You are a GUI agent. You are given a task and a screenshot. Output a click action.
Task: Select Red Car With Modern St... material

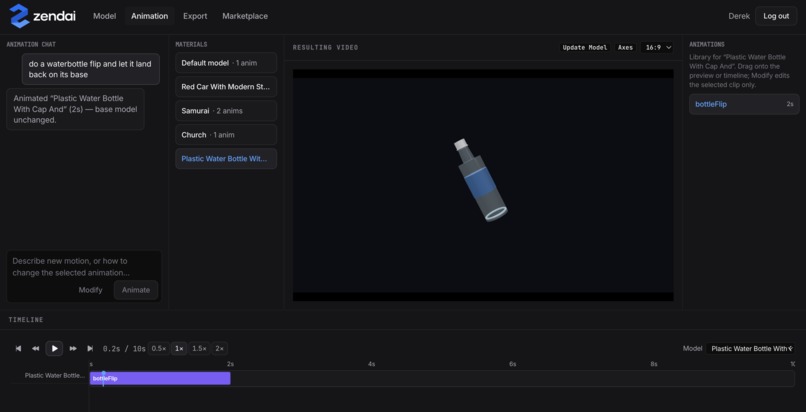(226, 87)
